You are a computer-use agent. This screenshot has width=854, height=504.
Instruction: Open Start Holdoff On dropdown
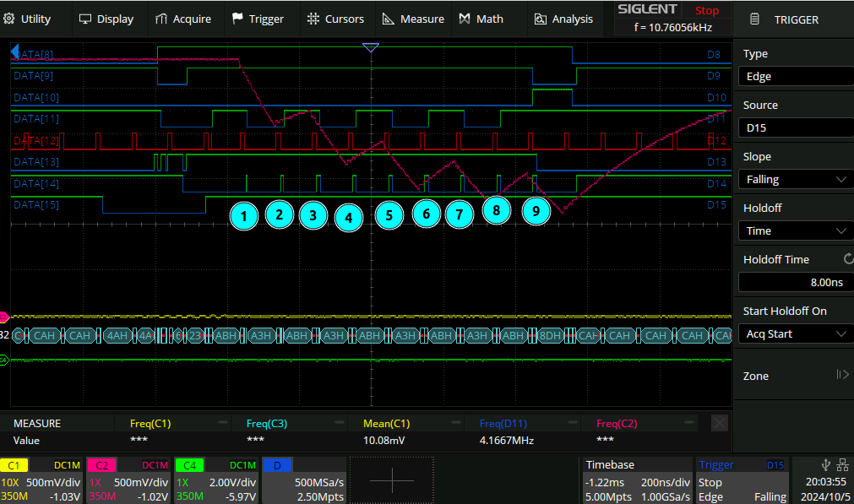click(794, 333)
